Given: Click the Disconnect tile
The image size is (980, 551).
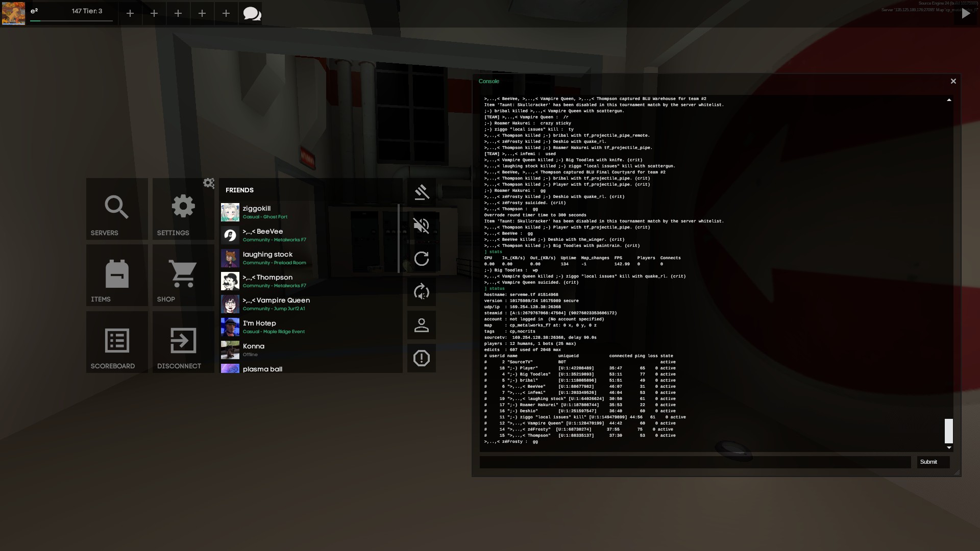Looking at the screenshot, I should [x=183, y=342].
